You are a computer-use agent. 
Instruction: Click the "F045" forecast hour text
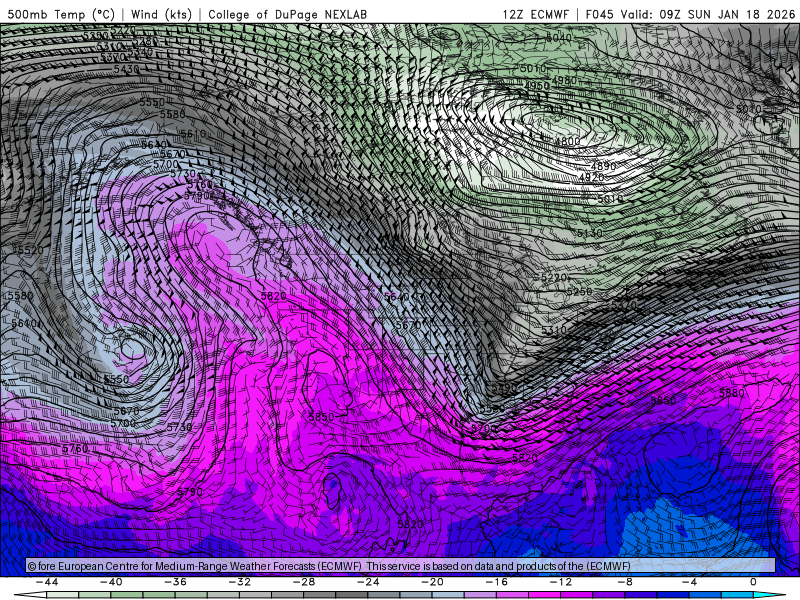tap(599, 14)
